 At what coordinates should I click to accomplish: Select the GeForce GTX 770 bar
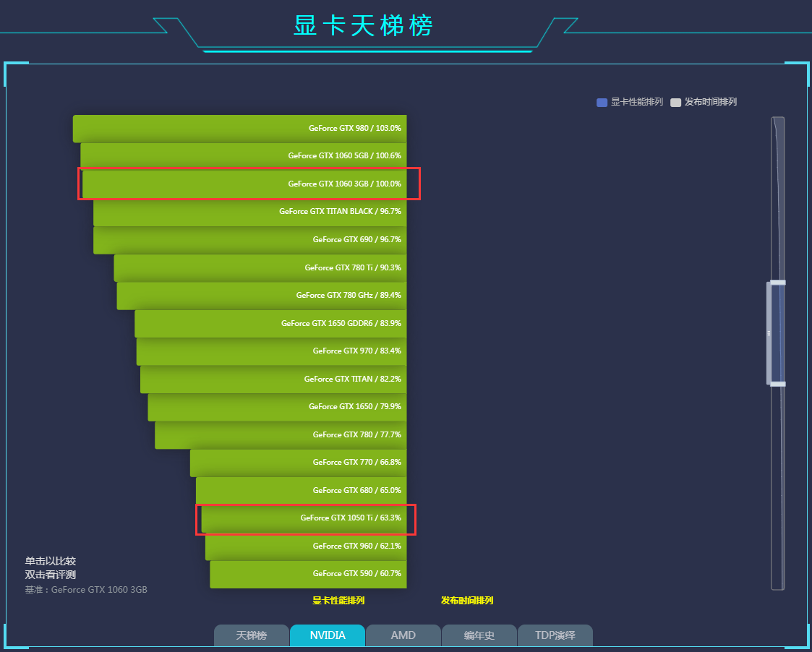299,463
